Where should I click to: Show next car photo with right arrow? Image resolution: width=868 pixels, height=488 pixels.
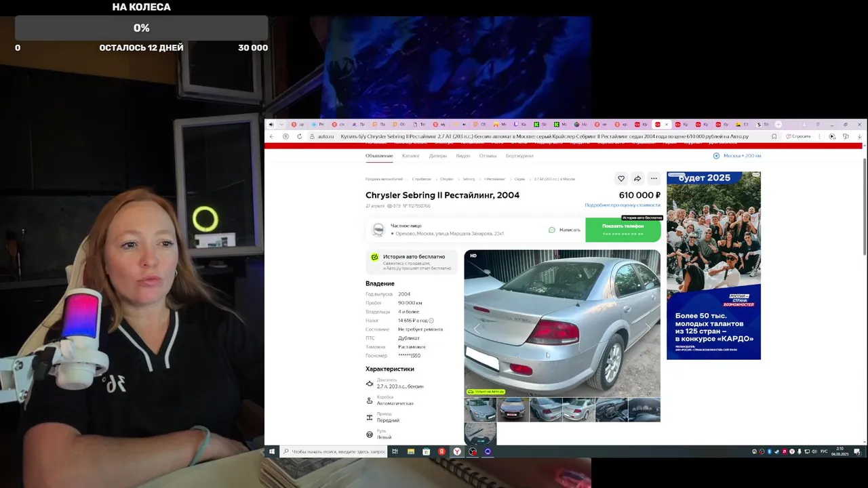pos(648,327)
